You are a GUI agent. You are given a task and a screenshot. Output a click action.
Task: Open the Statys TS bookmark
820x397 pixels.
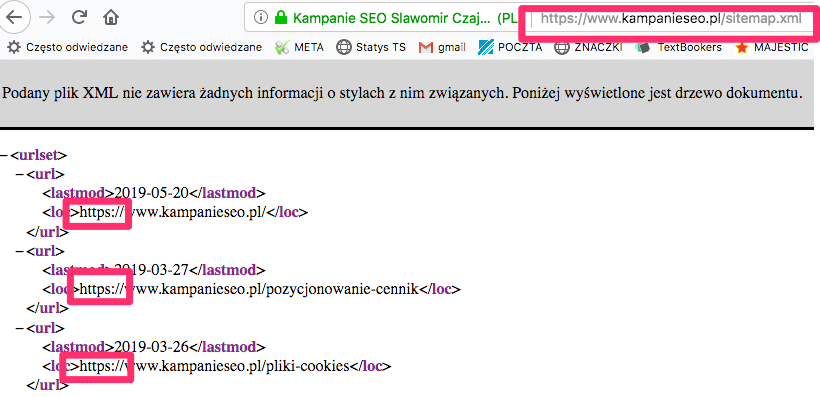click(371, 48)
